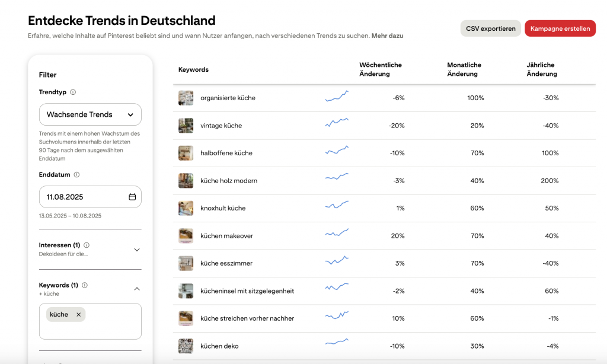Viewport: 607px width, 364px height.
Task: Click the CSV exportieren button
Action: point(491,28)
